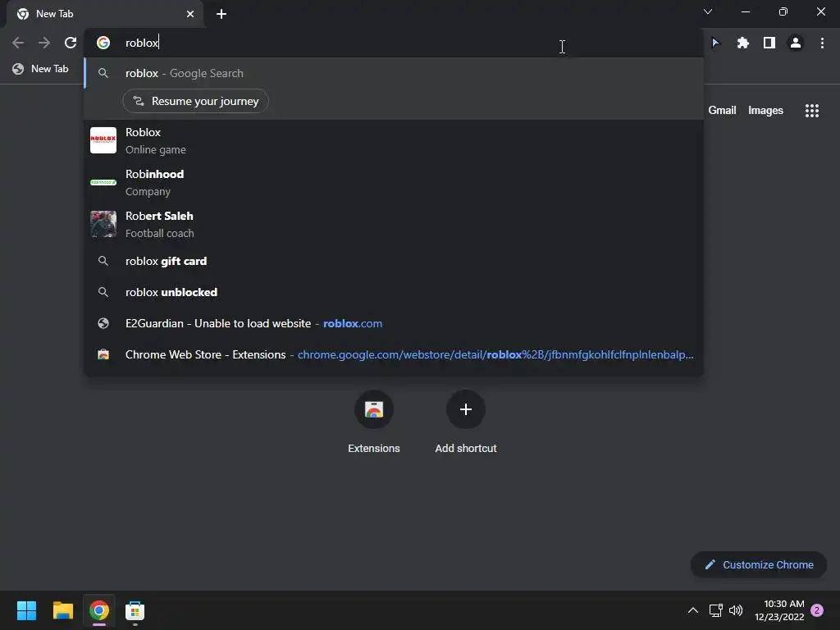Select the New Tab browser tab
This screenshot has width=840, height=630.
(x=105, y=14)
